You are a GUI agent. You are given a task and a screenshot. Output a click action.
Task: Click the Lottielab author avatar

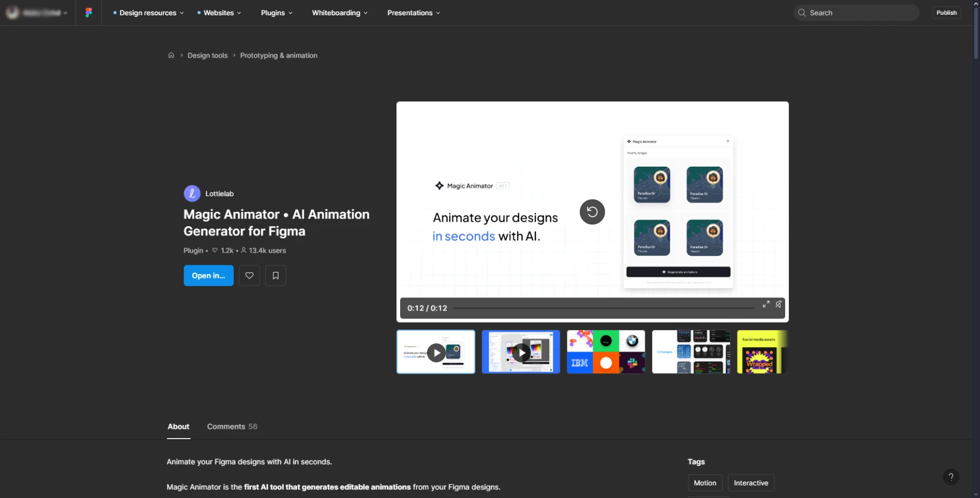pyautogui.click(x=192, y=193)
